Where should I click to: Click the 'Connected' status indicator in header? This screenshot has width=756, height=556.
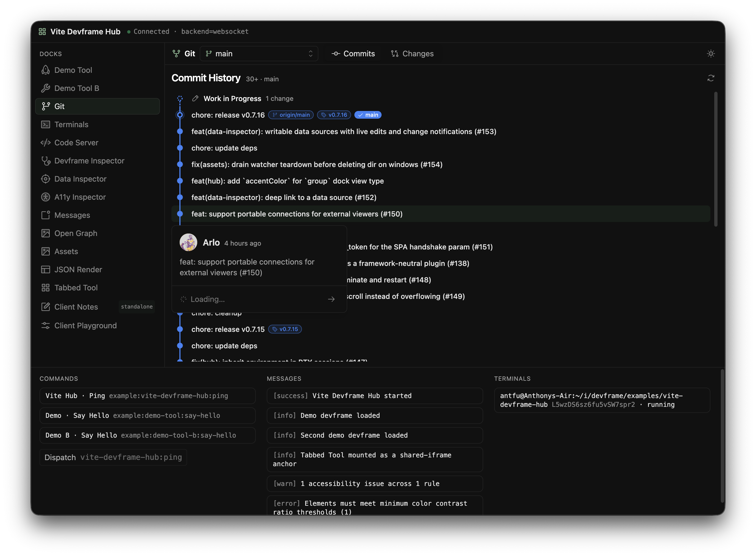pyautogui.click(x=148, y=31)
